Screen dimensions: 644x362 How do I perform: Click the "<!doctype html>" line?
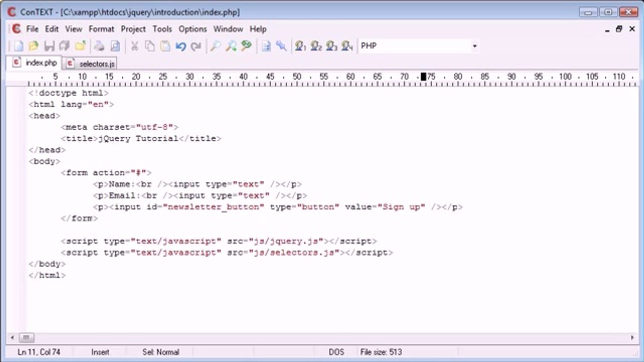coord(69,93)
